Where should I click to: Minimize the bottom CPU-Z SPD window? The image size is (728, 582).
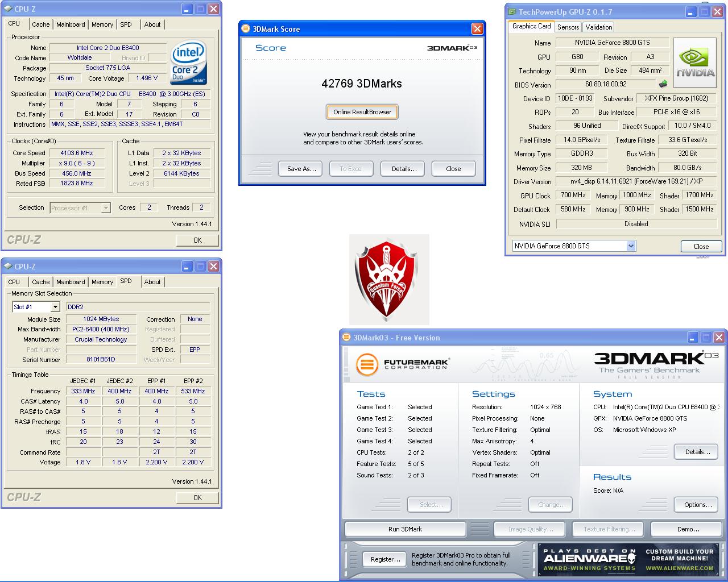(x=187, y=266)
